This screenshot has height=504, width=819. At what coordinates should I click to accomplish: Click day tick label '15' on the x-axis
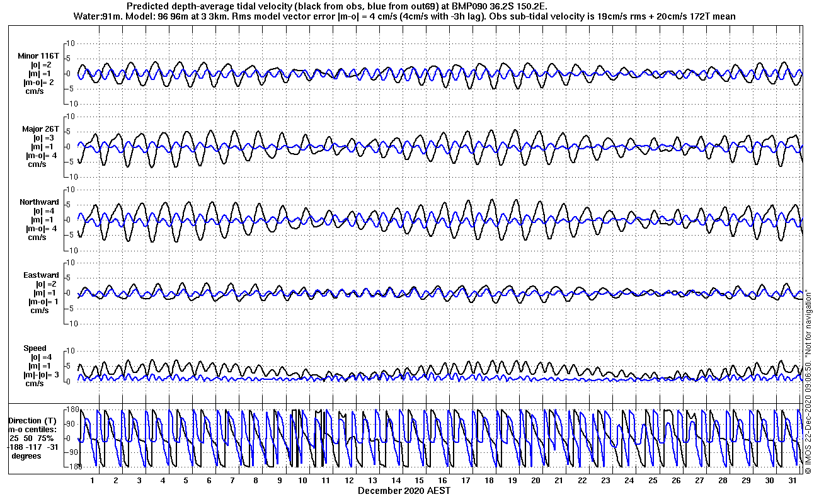pyautogui.click(x=419, y=481)
